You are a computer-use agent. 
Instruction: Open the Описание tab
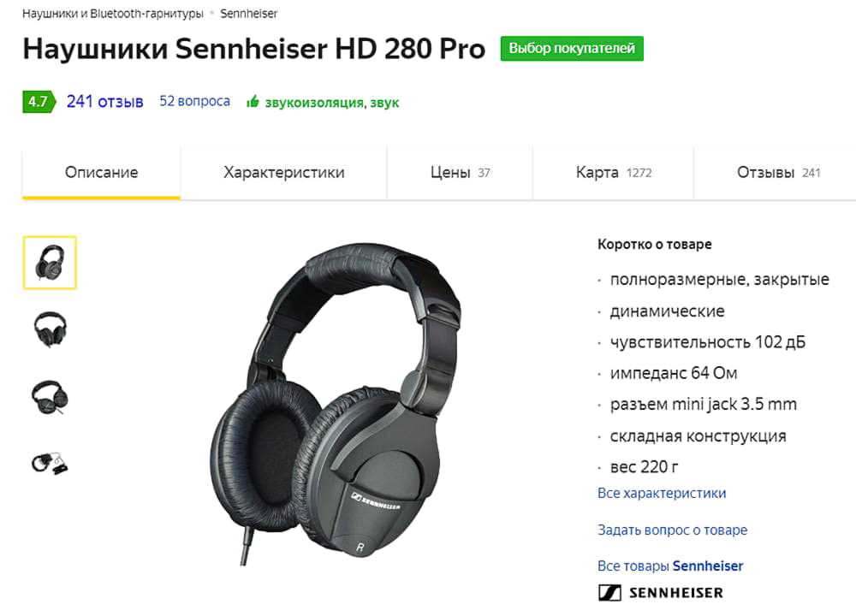pyautogui.click(x=102, y=173)
